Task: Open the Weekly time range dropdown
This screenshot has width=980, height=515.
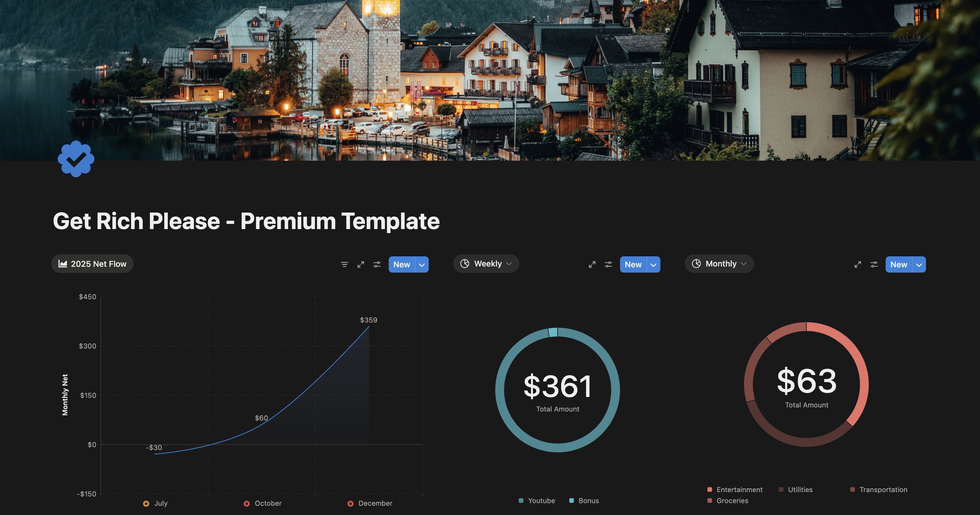Action: pos(486,263)
